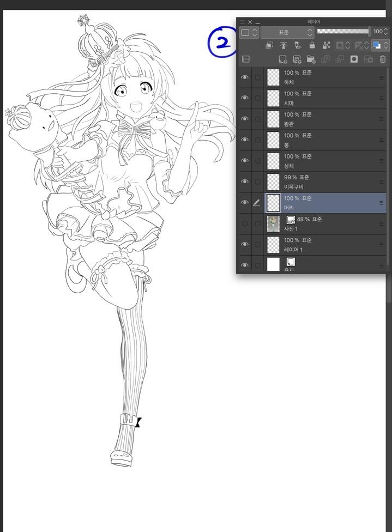Click the paper icon on 용지 layer
The image size is (392, 532).
point(291,262)
